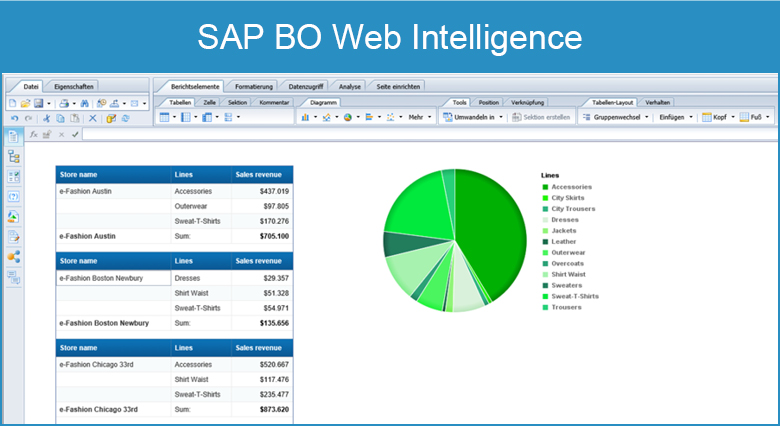Click the Open folder icon
Image resolution: width=780 pixels, height=426 pixels.
tap(25, 104)
